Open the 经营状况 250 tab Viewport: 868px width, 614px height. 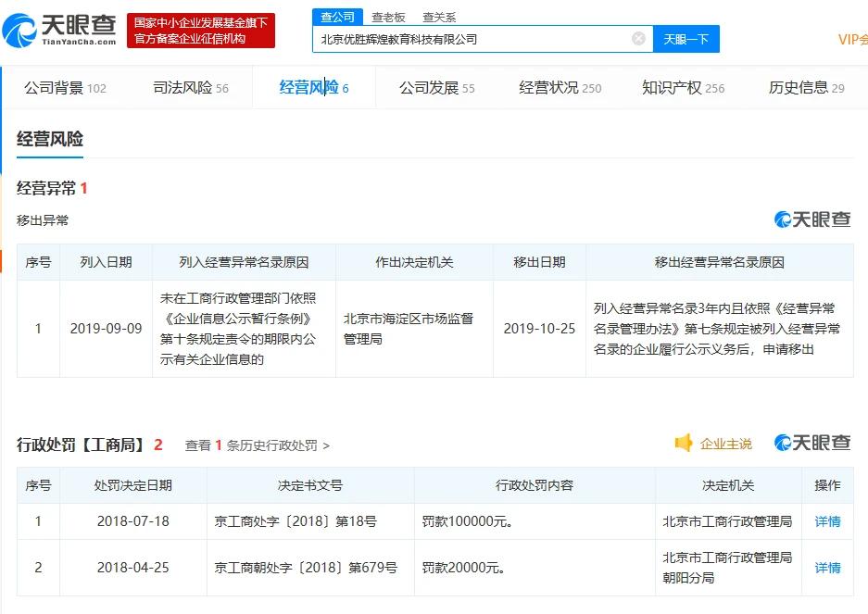(560, 87)
